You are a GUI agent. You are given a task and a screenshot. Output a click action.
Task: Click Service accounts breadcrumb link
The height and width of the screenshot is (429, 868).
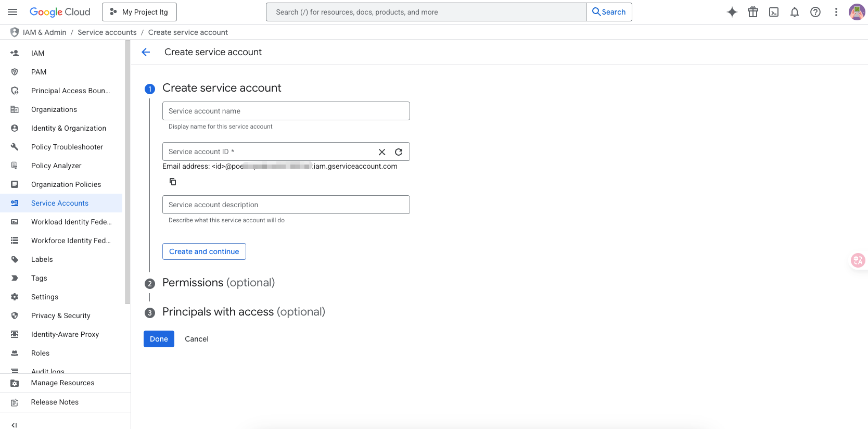(107, 32)
